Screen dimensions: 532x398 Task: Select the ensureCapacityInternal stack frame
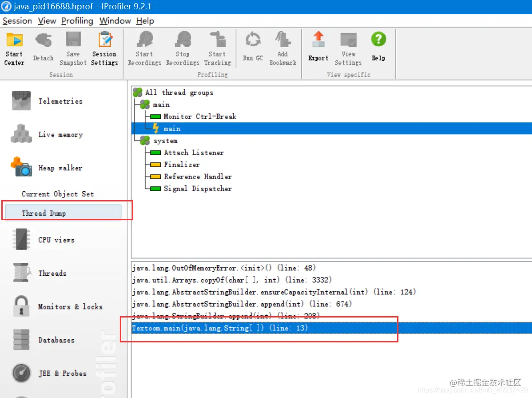pos(274,292)
